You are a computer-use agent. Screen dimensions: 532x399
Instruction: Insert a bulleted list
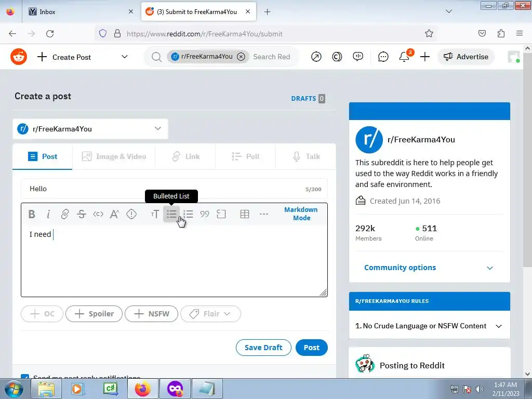(x=171, y=214)
